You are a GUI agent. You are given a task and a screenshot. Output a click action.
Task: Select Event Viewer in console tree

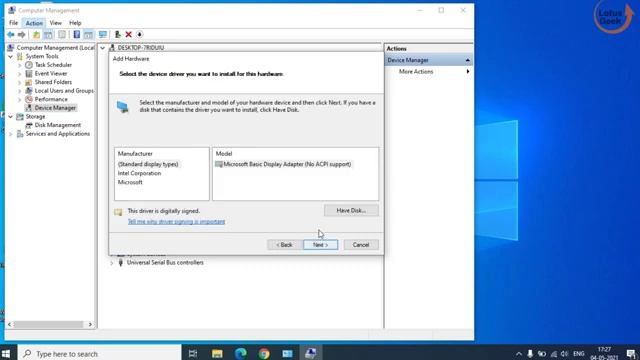pyautogui.click(x=51, y=73)
